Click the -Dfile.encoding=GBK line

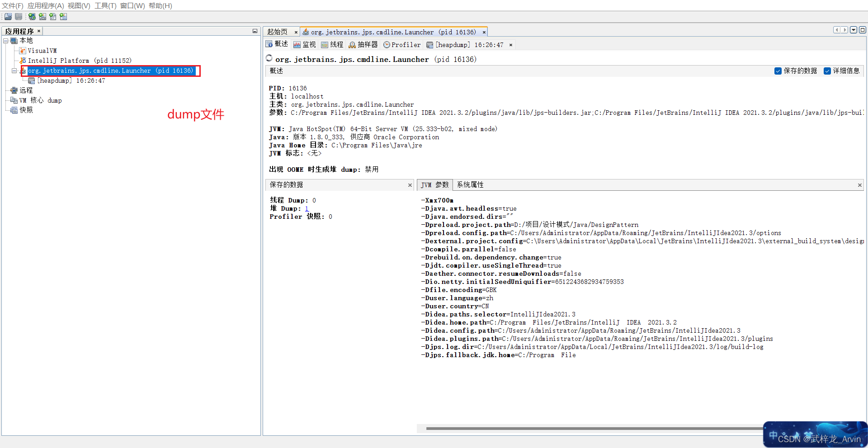click(459, 290)
